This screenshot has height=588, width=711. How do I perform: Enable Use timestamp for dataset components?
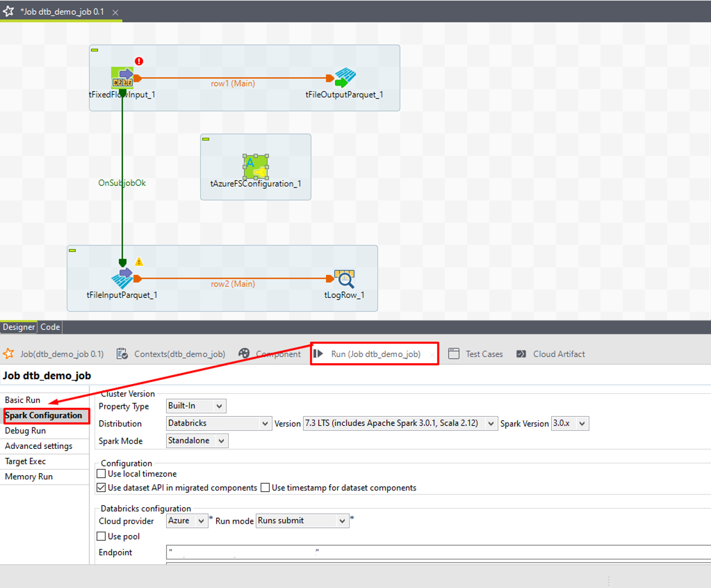click(265, 488)
